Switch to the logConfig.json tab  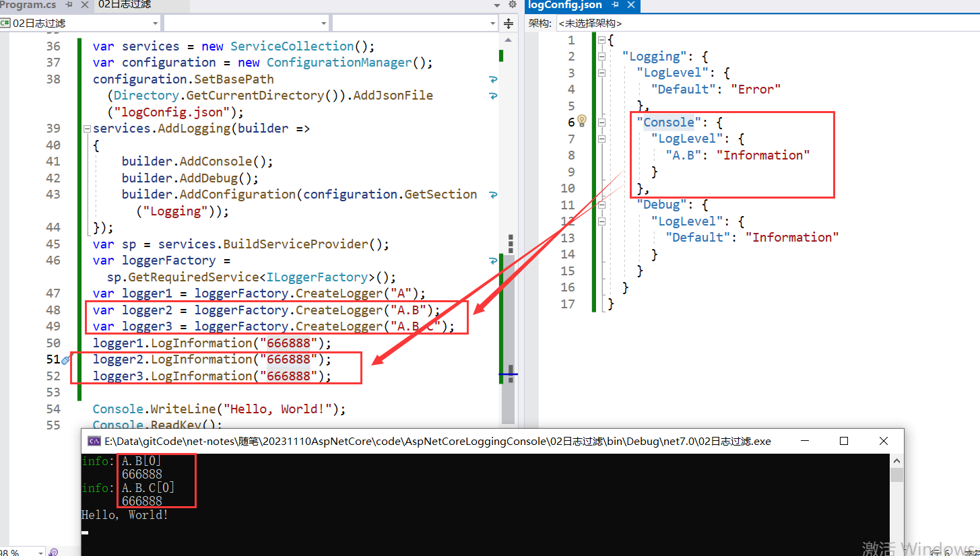564,5
